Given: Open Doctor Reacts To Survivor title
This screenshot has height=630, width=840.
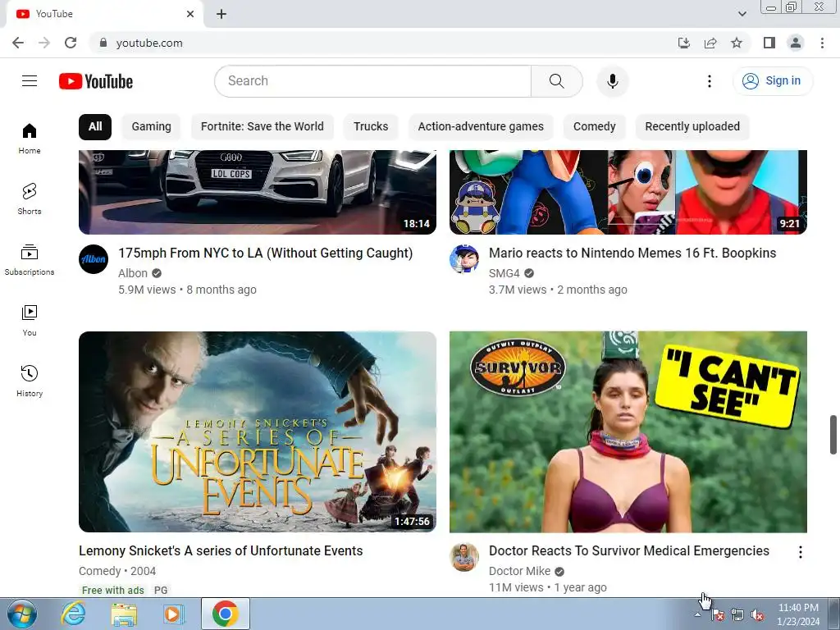Looking at the screenshot, I should click(629, 550).
